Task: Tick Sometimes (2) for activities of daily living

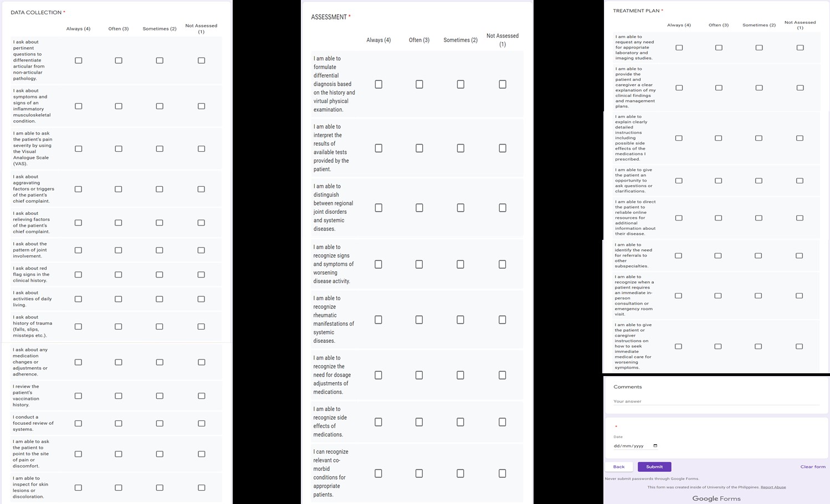Action: coord(160,299)
